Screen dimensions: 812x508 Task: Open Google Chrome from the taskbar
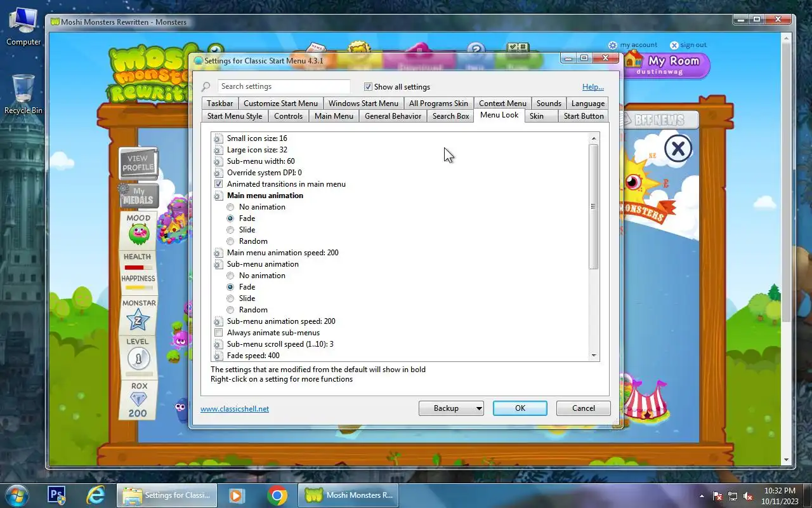(277, 495)
